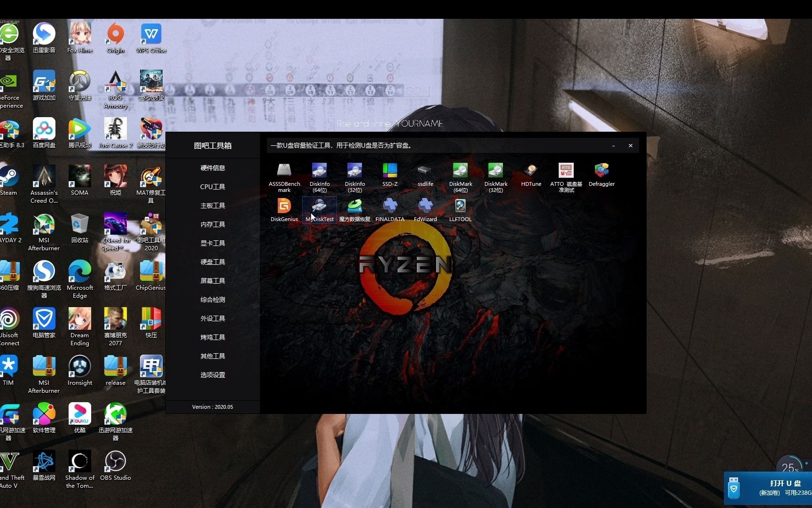The image size is (812, 508).
Task: Open Shadow of the Tomb Raider shortcut
Action: (80, 470)
